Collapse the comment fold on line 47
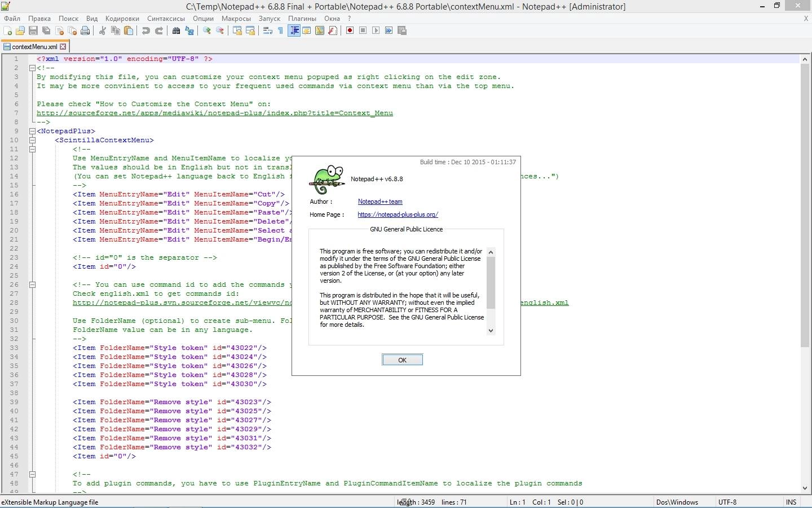This screenshot has height=508, width=812. click(32, 474)
